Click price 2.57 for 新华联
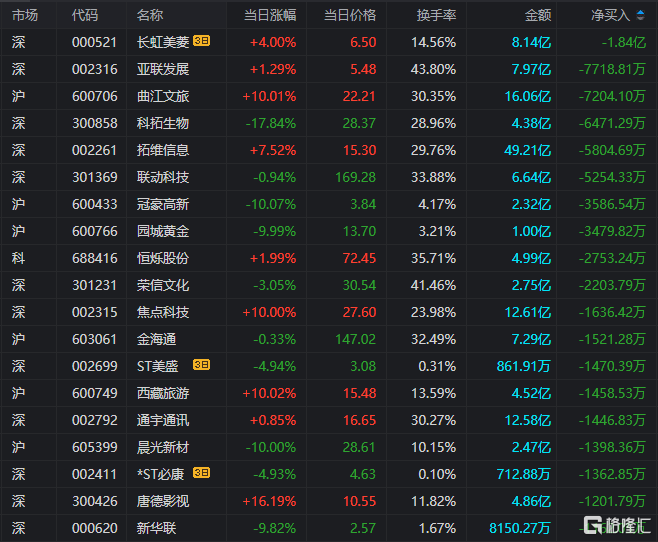Viewport: 658px width, 542px height. [363, 528]
